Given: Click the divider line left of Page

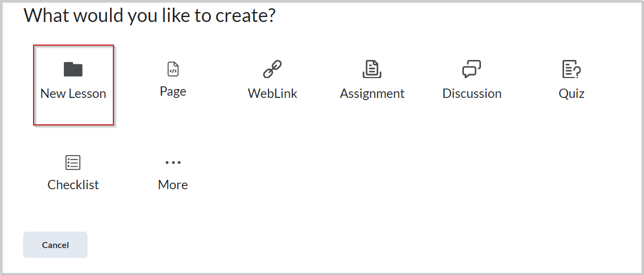Looking at the screenshot, I should point(150,80).
